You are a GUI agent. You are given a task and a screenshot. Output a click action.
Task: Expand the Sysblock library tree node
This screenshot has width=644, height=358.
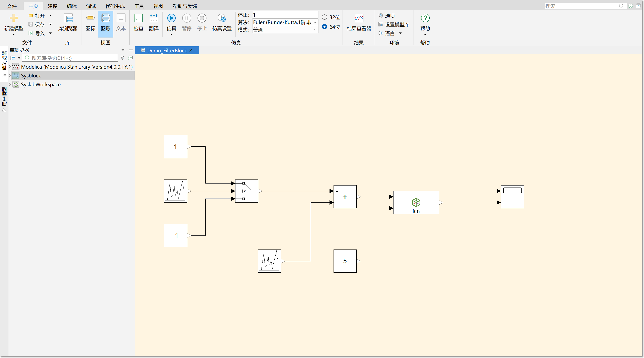tap(10, 75)
